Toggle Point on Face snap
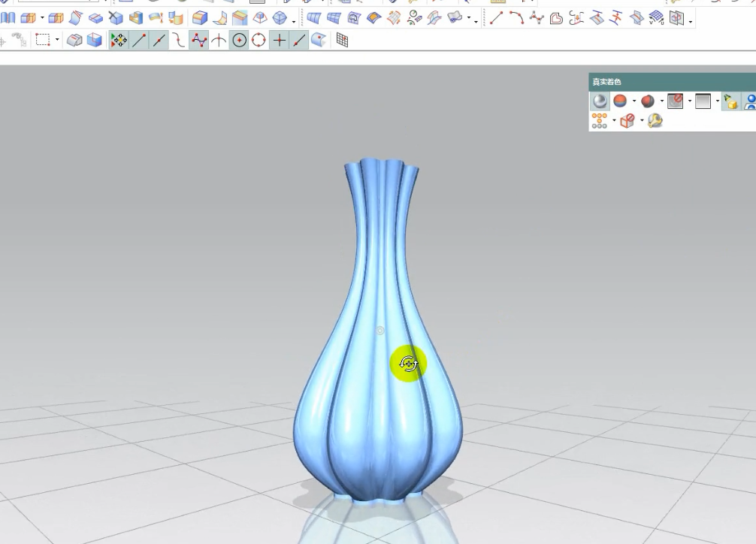Viewport: 756px width, 544px height. (x=319, y=40)
